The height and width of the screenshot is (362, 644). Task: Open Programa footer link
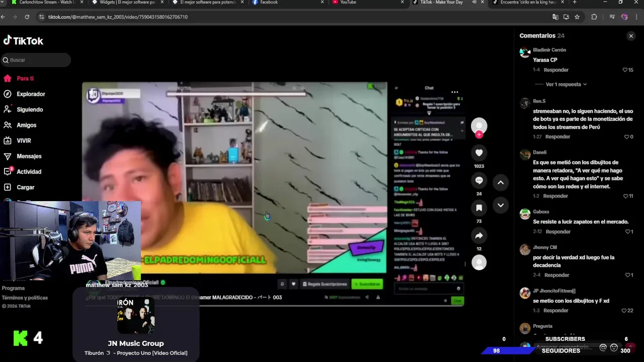coord(13,288)
